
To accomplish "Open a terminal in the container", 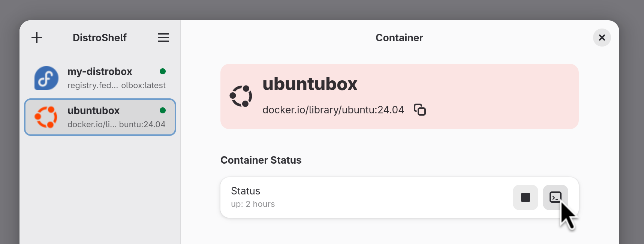I will [555, 197].
